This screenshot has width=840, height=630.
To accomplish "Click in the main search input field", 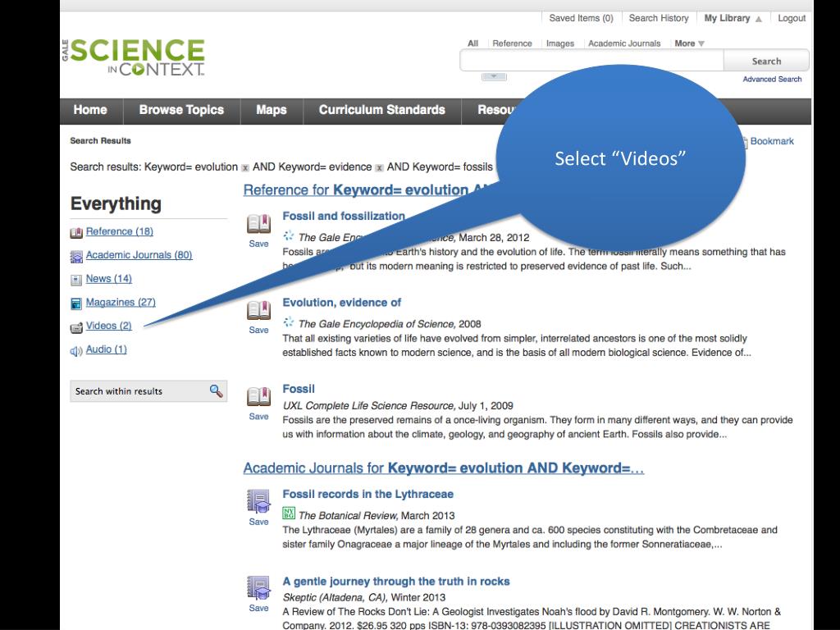I will [591, 61].
